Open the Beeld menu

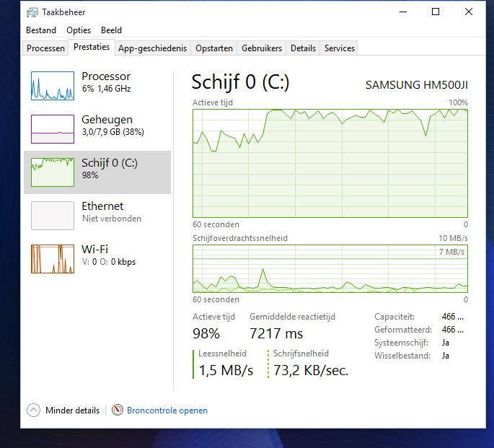pyautogui.click(x=111, y=30)
